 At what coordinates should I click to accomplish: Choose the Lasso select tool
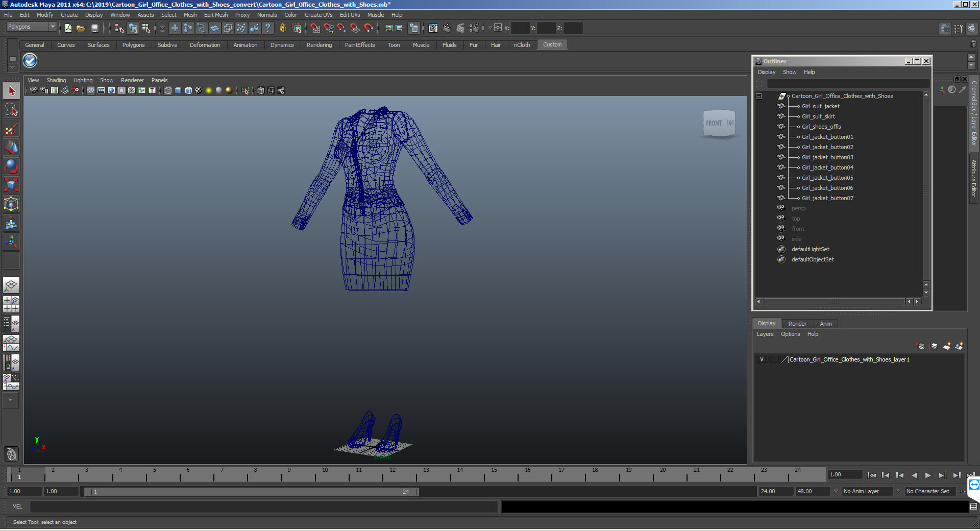tap(11, 110)
